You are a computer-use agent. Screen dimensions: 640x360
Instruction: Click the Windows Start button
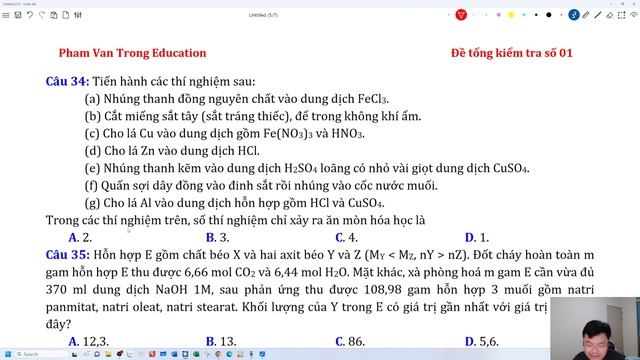[x=8, y=354]
